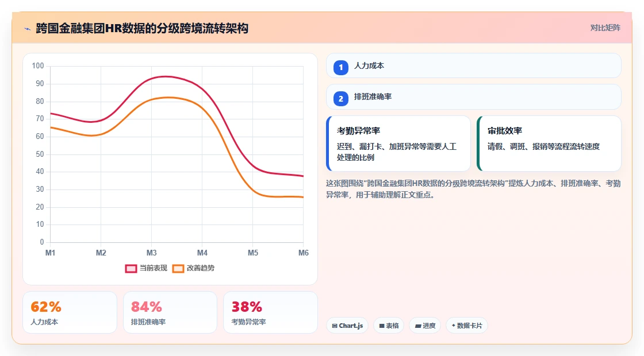Click the 当前表现 legend label
Viewport: 644px width, 356px height.
153,268
